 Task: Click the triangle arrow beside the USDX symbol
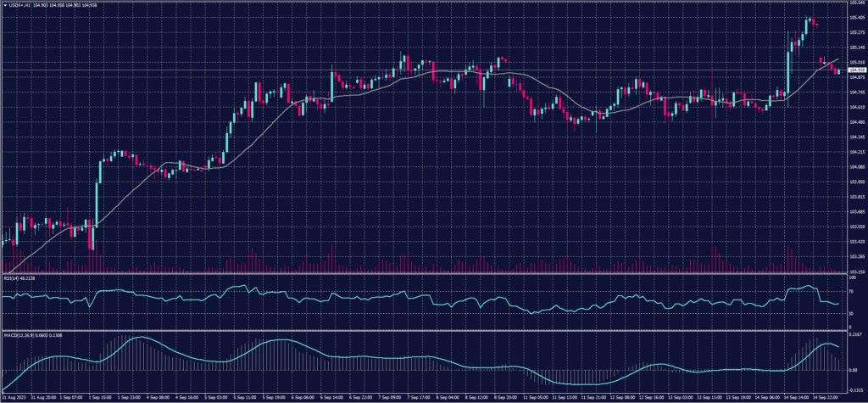pyautogui.click(x=3, y=3)
